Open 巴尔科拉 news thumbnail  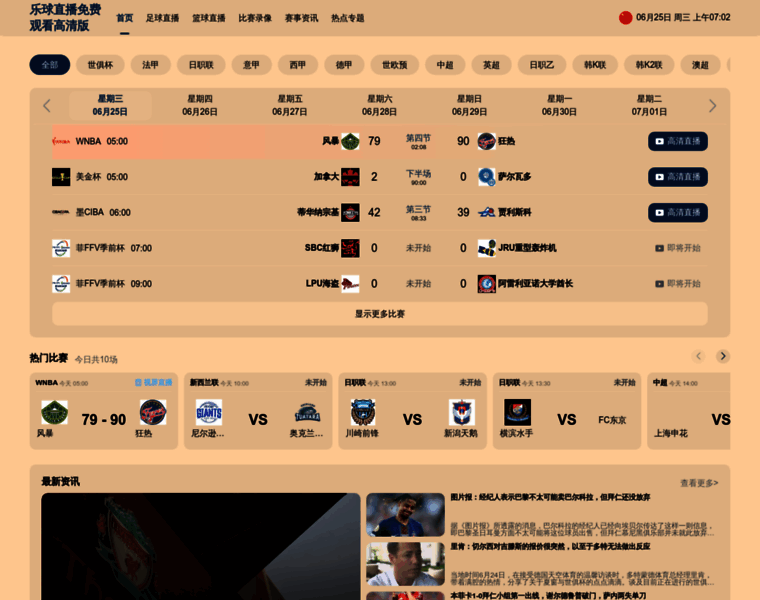[406, 515]
